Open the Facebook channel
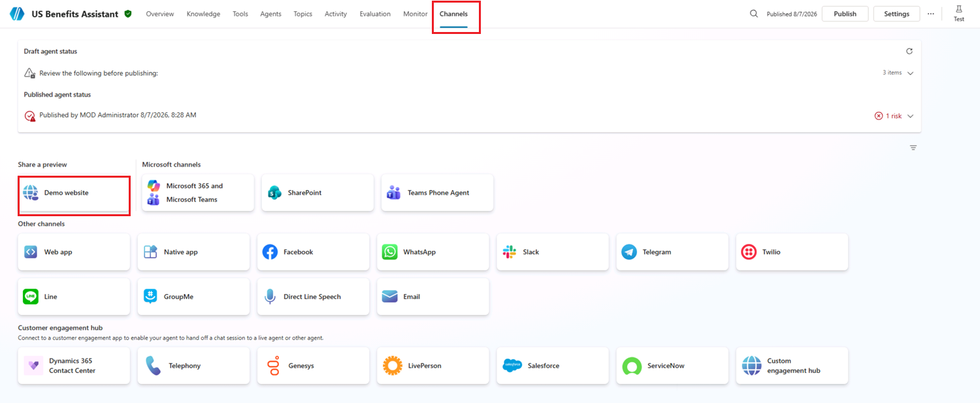The image size is (980, 403). [x=313, y=252]
